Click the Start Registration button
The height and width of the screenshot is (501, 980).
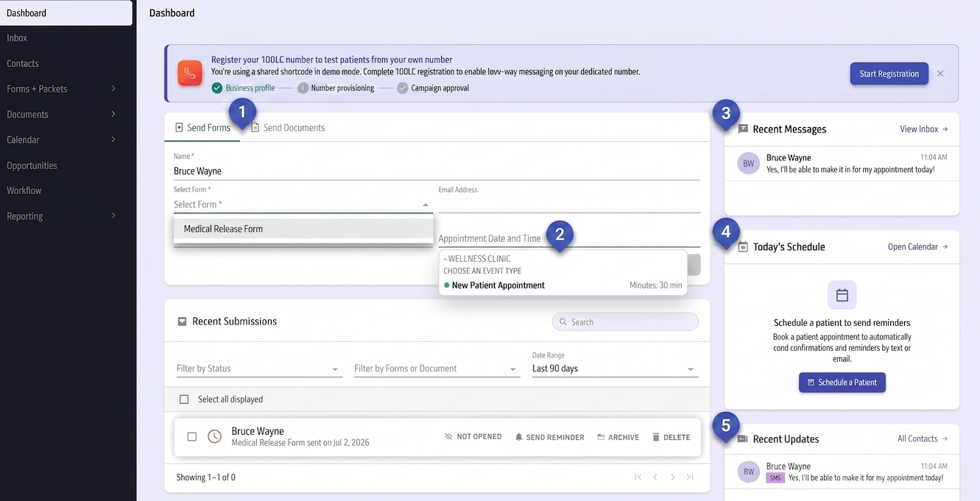click(x=889, y=74)
